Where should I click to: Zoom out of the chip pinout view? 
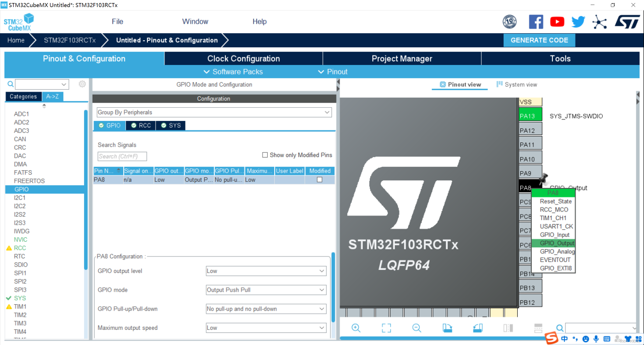click(417, 328)
